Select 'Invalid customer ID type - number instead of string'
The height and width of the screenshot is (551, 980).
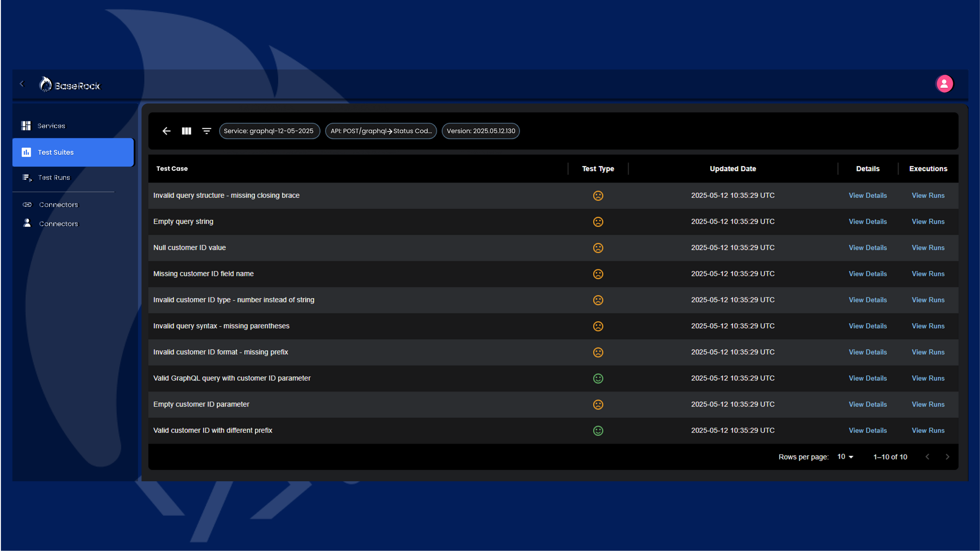pyautogui.click(x=234, y=300)
